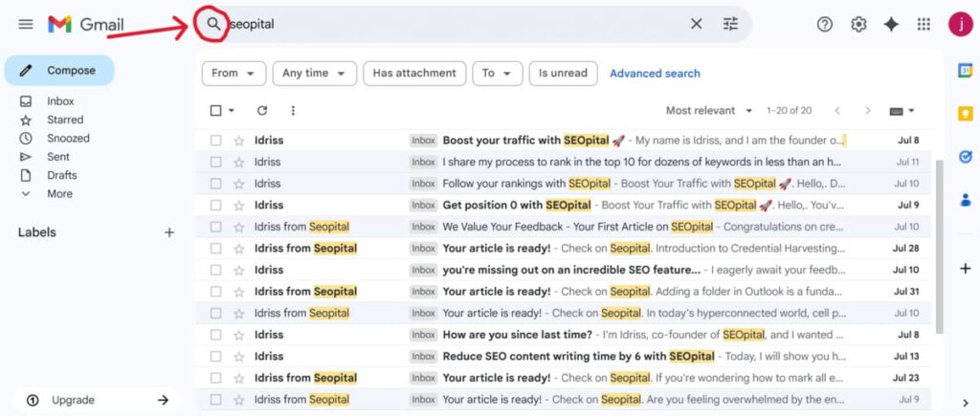Click the search field containing 'seopital'
Screen dimensions: 980x416
[457, 24]
